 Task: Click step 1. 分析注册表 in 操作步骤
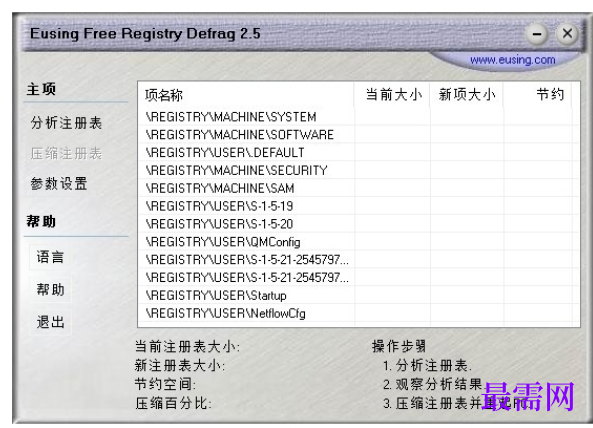coord(427,366)
